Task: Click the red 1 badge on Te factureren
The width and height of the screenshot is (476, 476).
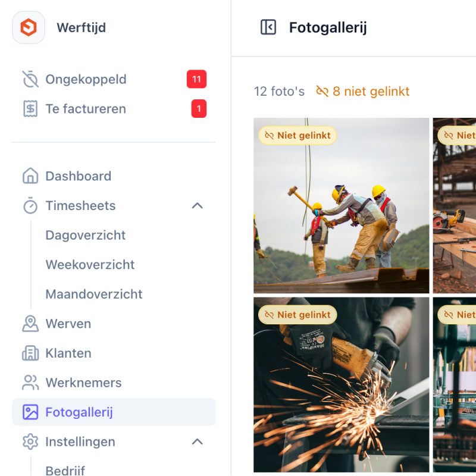Action: (x=199, y=109)
